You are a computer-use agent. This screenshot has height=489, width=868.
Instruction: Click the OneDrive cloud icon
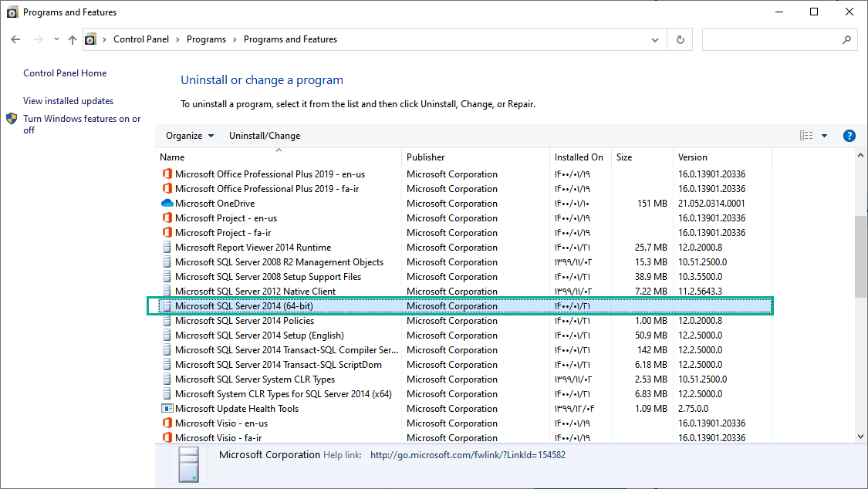(167, 203)
